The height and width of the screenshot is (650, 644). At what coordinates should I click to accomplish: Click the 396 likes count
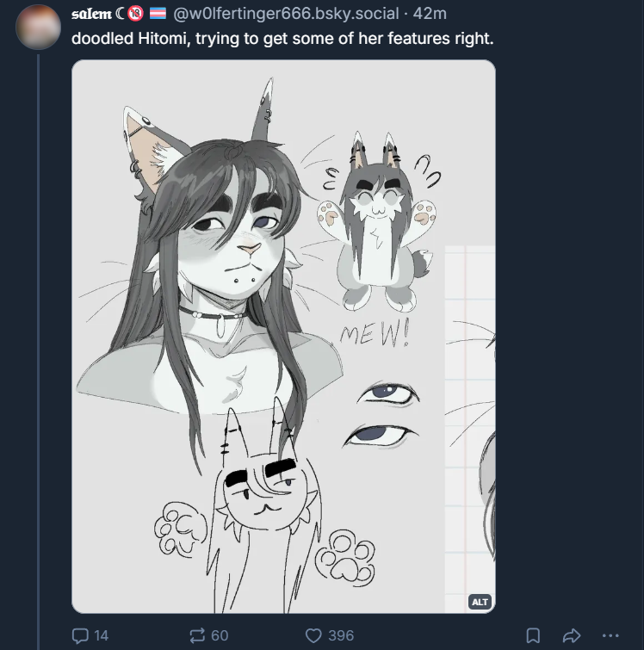[341, 635]
